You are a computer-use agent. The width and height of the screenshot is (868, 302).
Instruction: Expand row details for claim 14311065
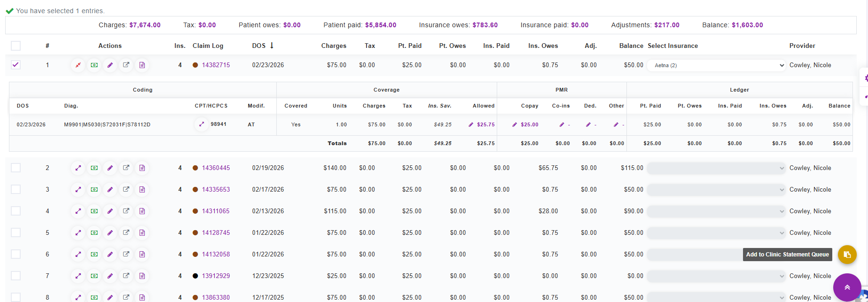click(78, 211)
